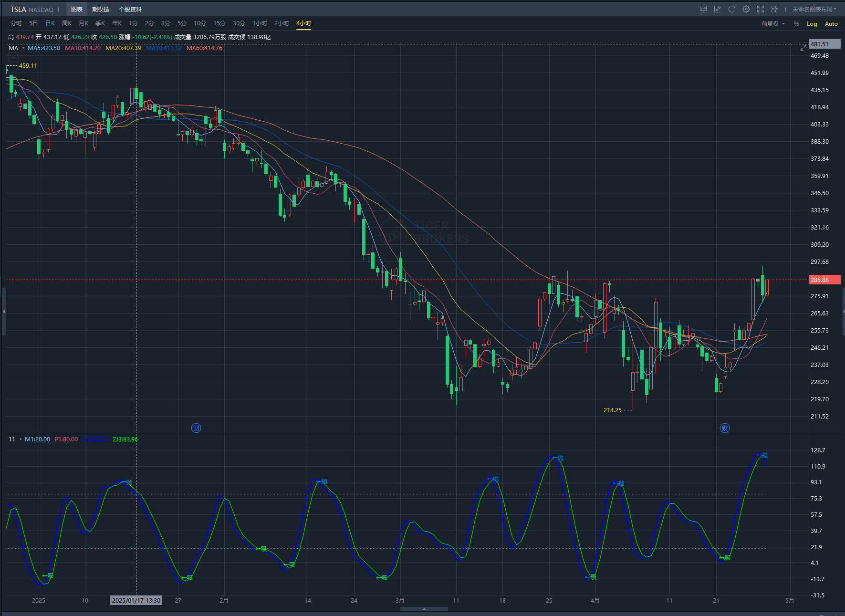Open chart settings gear icon

pyautogui.click(x=746, y=9)
